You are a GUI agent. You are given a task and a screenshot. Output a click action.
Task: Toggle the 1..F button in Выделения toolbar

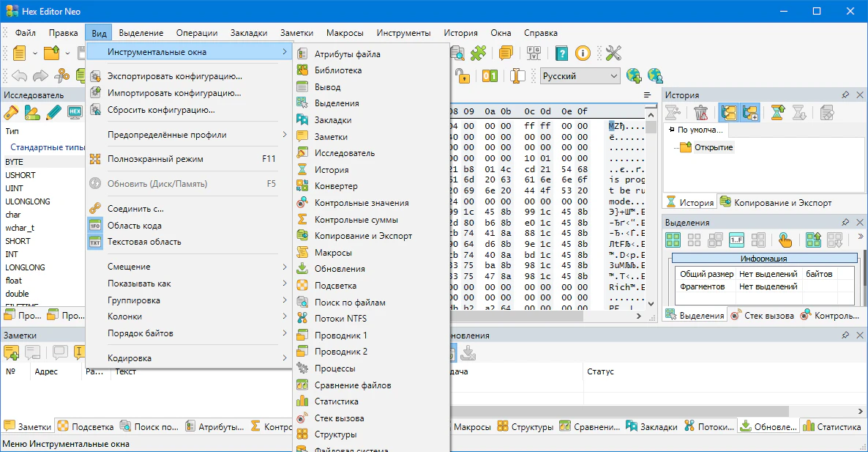point(737,240)
